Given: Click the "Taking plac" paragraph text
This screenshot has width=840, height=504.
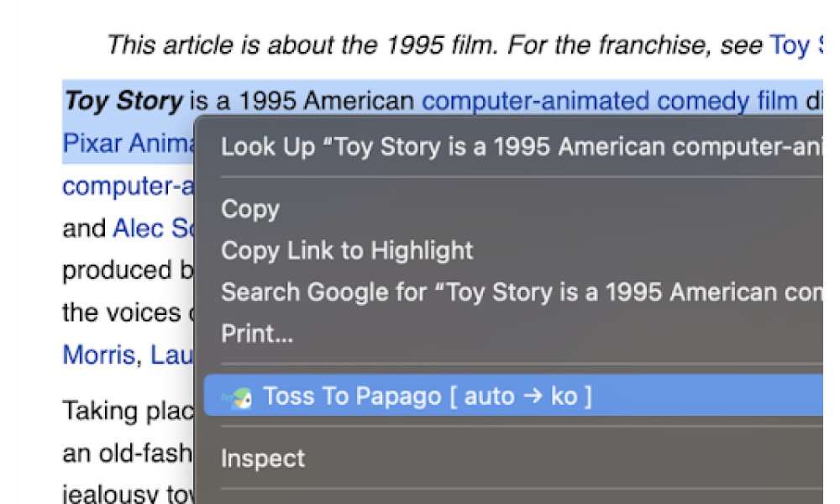Looking at the screenshot, I should 128,412.
